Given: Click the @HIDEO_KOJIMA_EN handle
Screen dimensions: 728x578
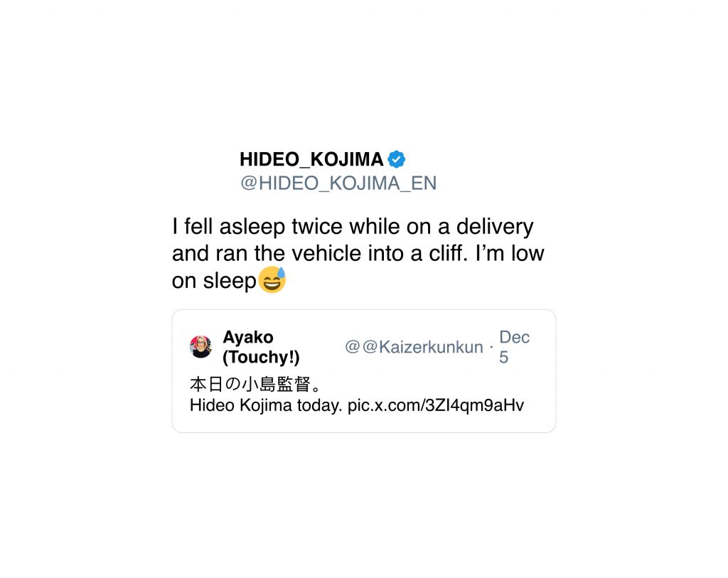Looking at the screenshot, I should (x=338, y=183).
